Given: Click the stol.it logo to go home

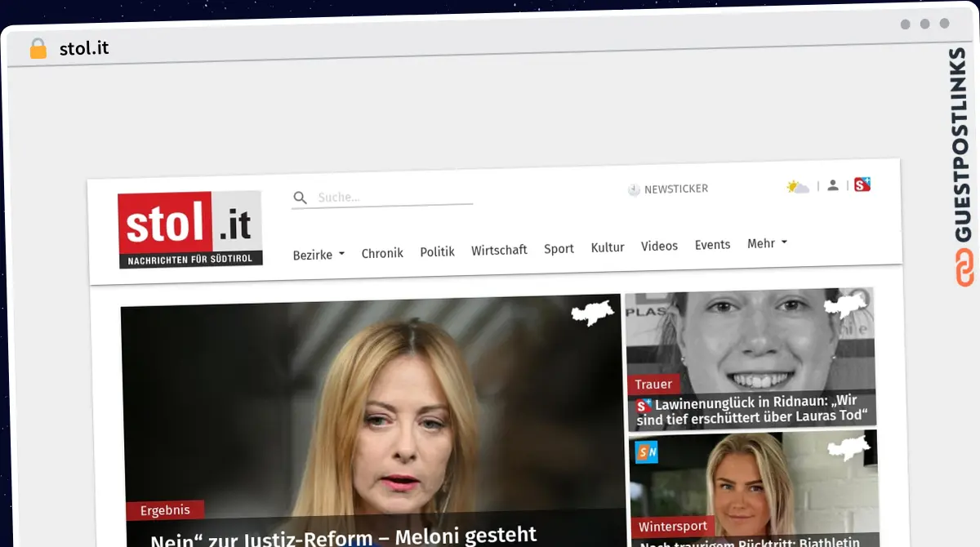Looking at the screenshot, I should 189,229.
